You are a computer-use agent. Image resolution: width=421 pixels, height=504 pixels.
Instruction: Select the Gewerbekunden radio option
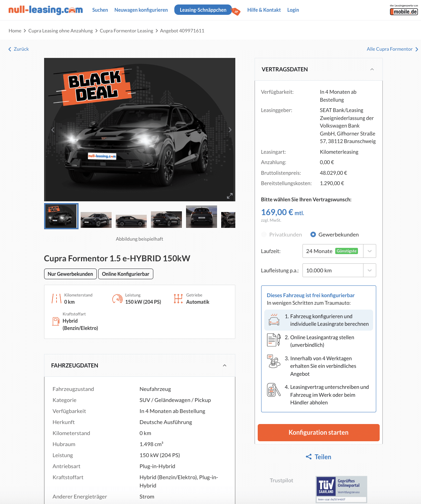point(313,234)
